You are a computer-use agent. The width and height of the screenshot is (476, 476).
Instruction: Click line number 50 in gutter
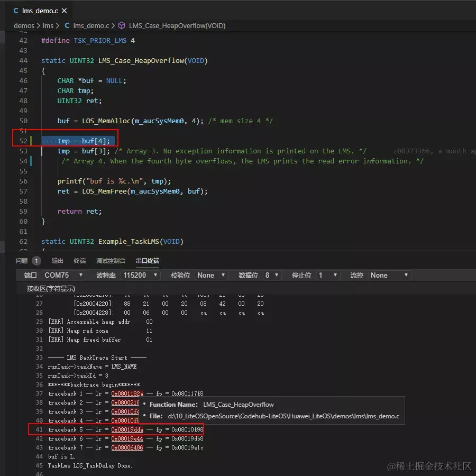tap(23, 121)
